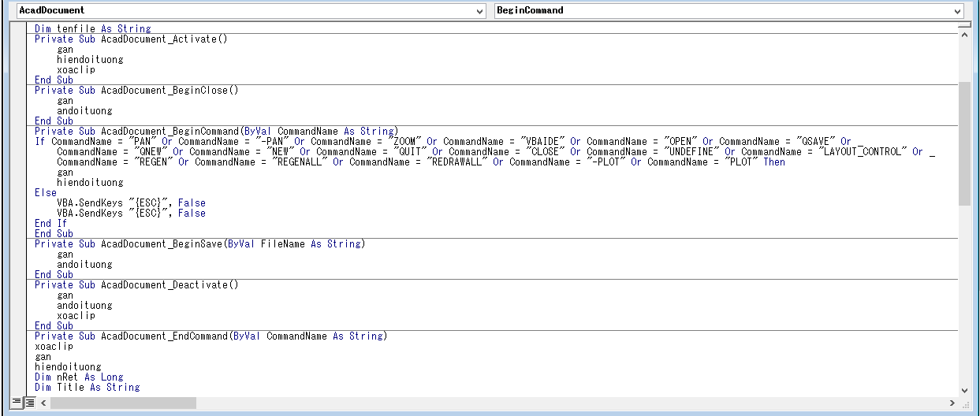Set breakpoint in margin beside first VBA.SendKeys line
Image resolution: width=980 pixels, height=416 pixels.
(x=20, y=202)
